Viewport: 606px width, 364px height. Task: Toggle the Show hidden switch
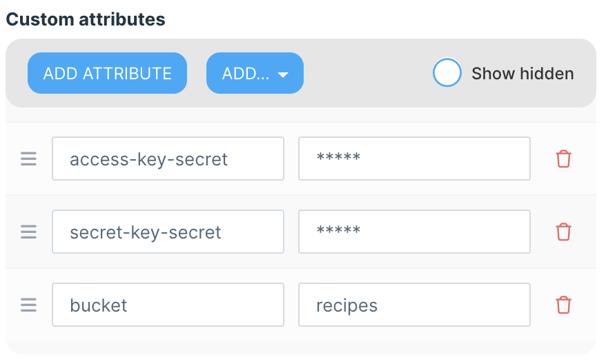click(447, 73)
